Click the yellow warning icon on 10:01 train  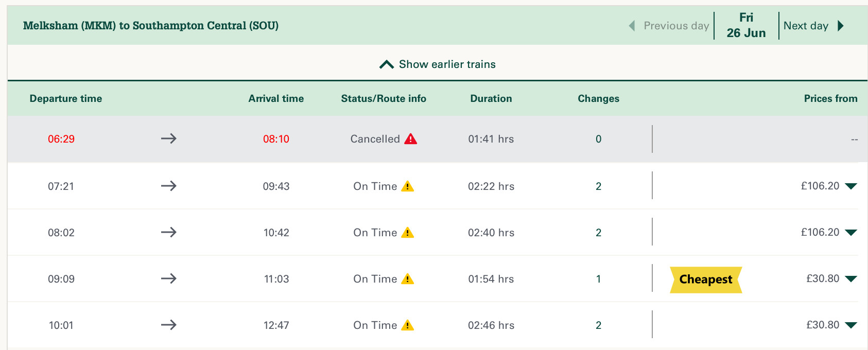407,325
